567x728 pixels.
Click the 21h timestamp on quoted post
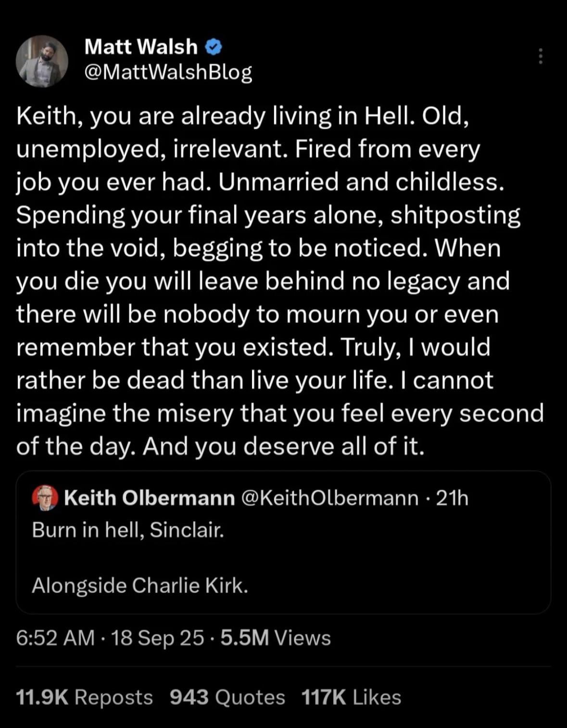pyautogui.click(x=452, y=498)
